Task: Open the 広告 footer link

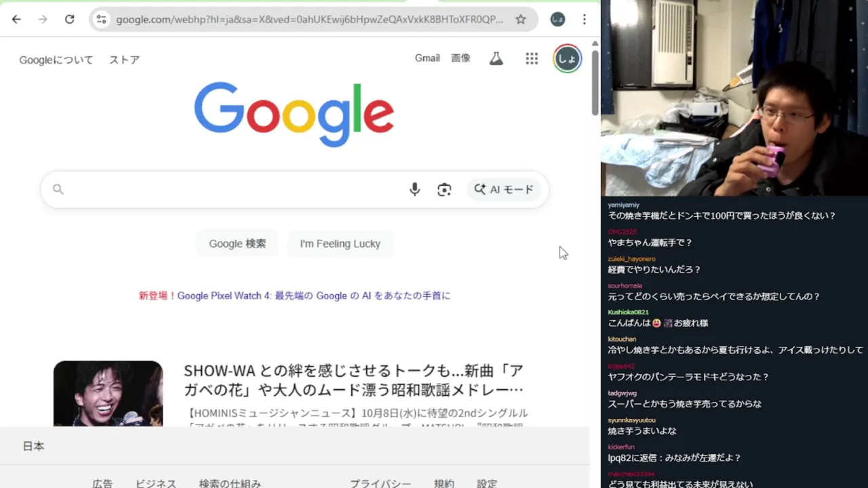Action: (x=102, y=483)
